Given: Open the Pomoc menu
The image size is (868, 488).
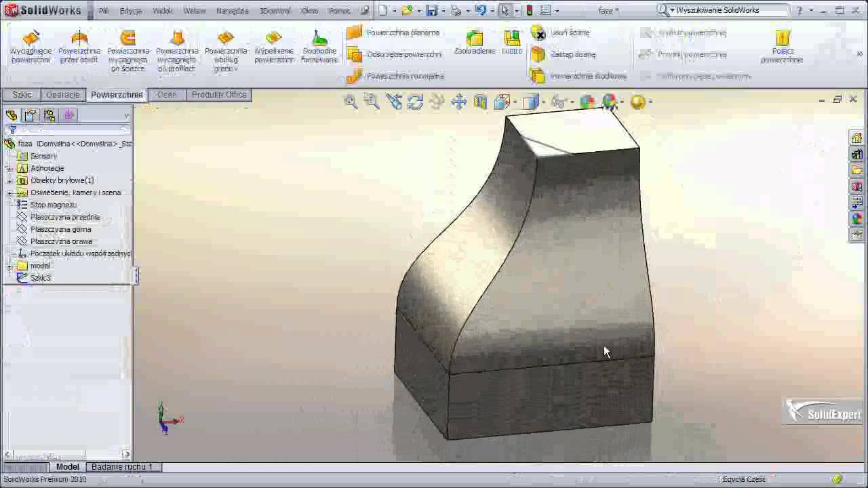Looking at the screenshot, I should 339,11.
